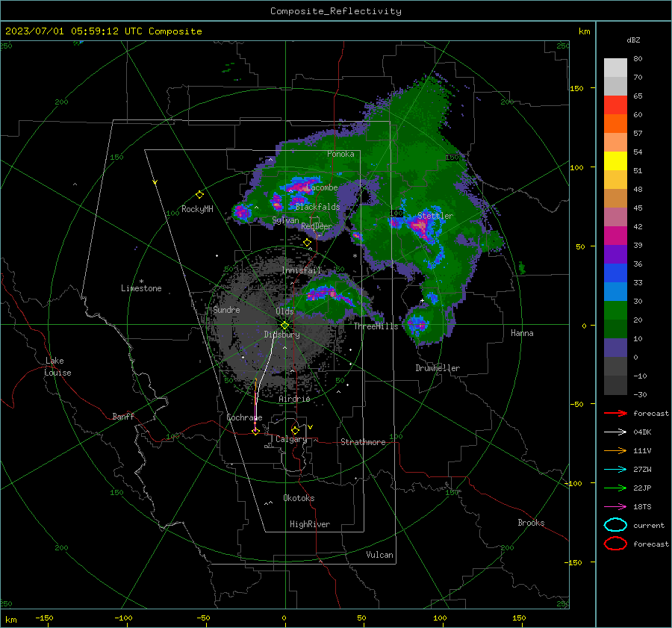Click the Lake Louise label
The height and width of the screenshot is (628, 672).
click(x=57, y=367)
